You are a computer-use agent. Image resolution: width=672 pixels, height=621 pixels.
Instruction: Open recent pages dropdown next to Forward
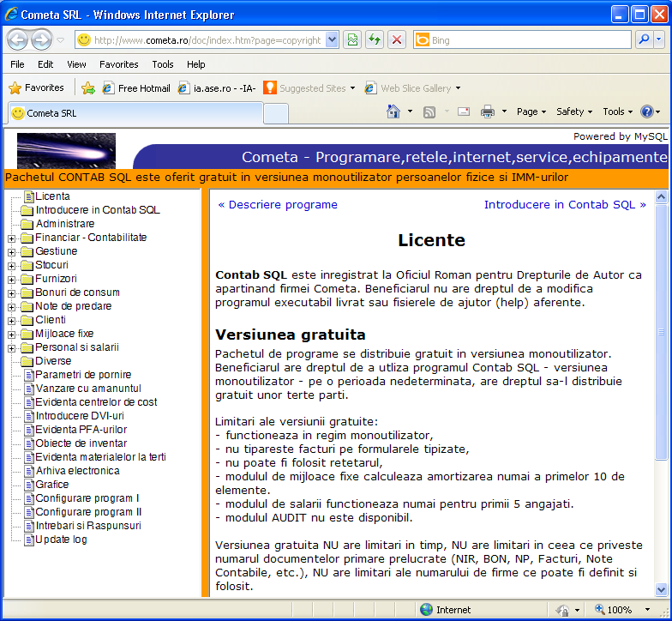coord(60,40)
